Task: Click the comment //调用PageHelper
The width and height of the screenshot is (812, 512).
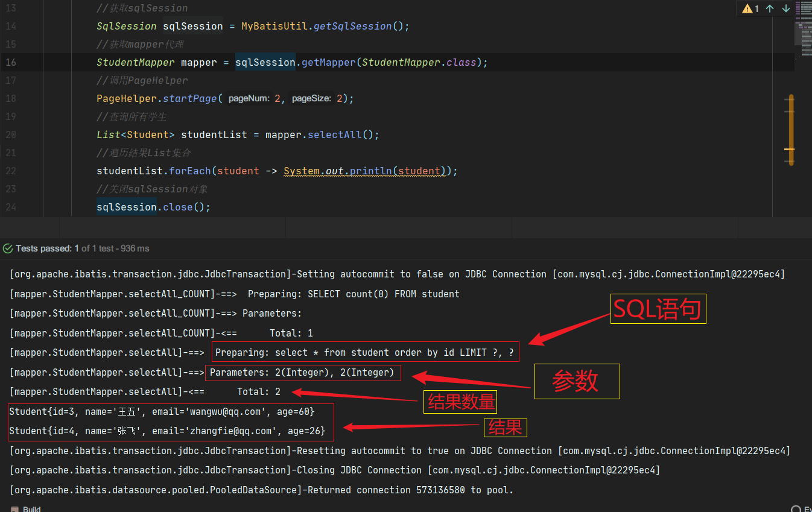Action: tap(142, 81)
